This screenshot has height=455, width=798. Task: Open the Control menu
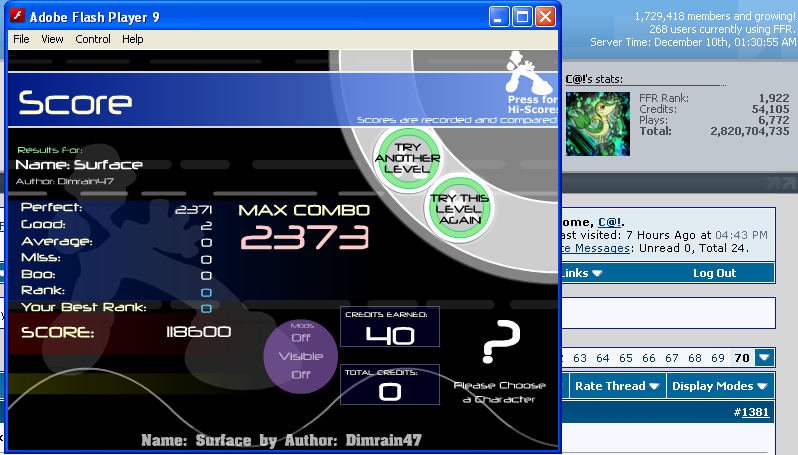(x=93, y=39)
